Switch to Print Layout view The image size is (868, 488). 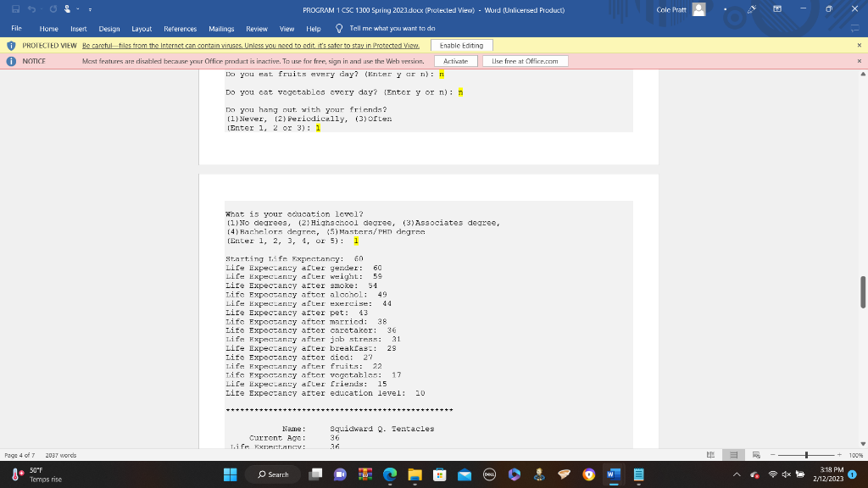click(x=733, y=455)
